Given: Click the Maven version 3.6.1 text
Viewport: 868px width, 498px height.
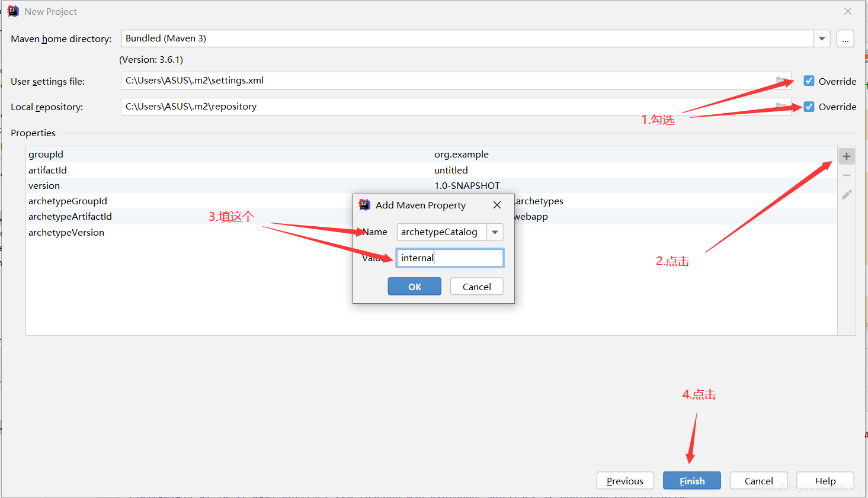Looking at the screenshot, I should (151, 60).
